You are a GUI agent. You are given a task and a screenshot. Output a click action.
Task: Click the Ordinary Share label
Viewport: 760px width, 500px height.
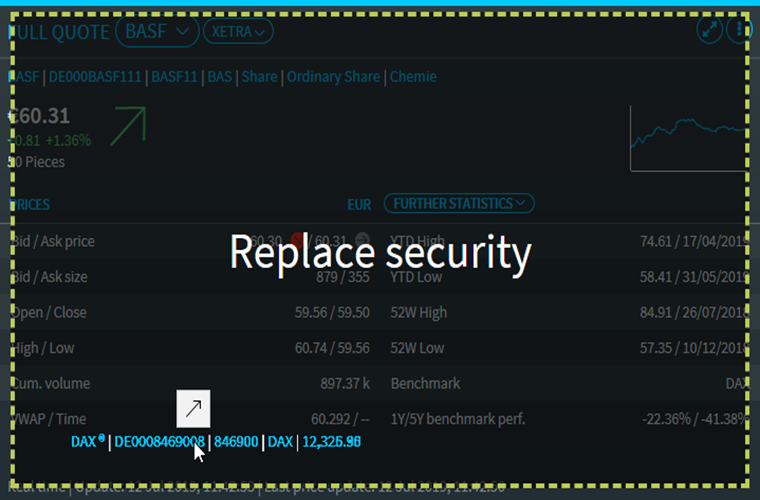coord(333,77)
